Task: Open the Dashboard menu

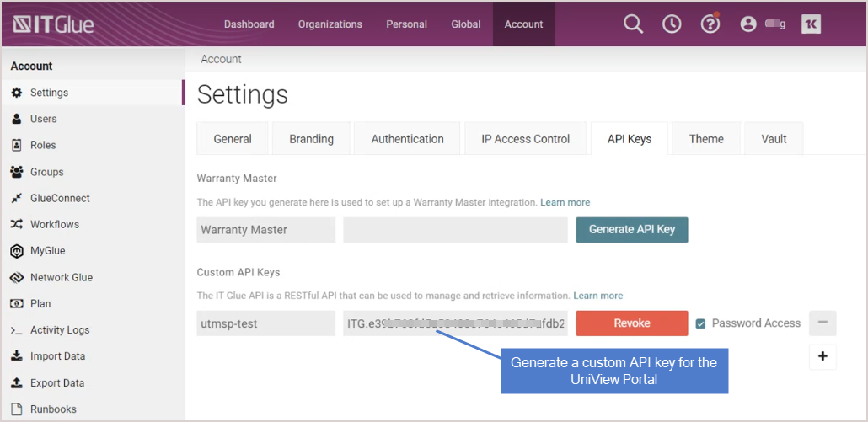Action: point(249,24)
